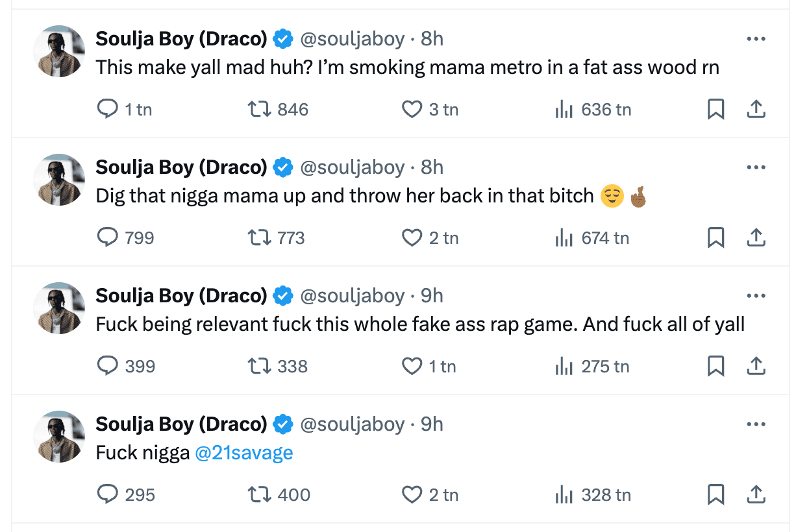Open the @21savage profile link
809x532 pixels.
(243, 452)
